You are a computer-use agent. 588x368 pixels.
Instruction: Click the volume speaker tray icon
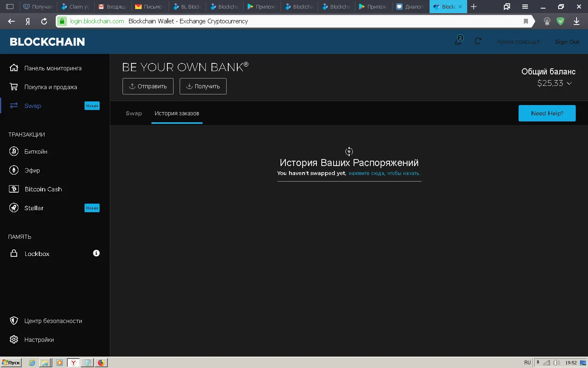click(x=557, y=362)
